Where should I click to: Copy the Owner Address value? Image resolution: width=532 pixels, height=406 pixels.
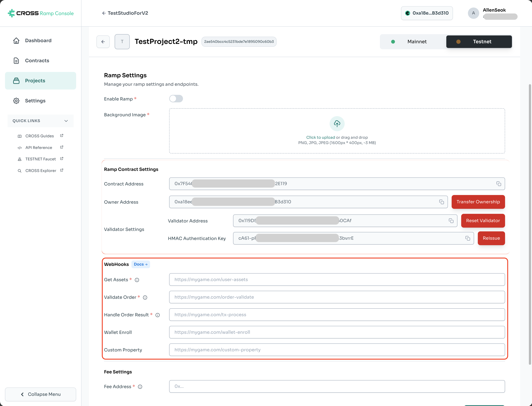(x=441, y=202)
